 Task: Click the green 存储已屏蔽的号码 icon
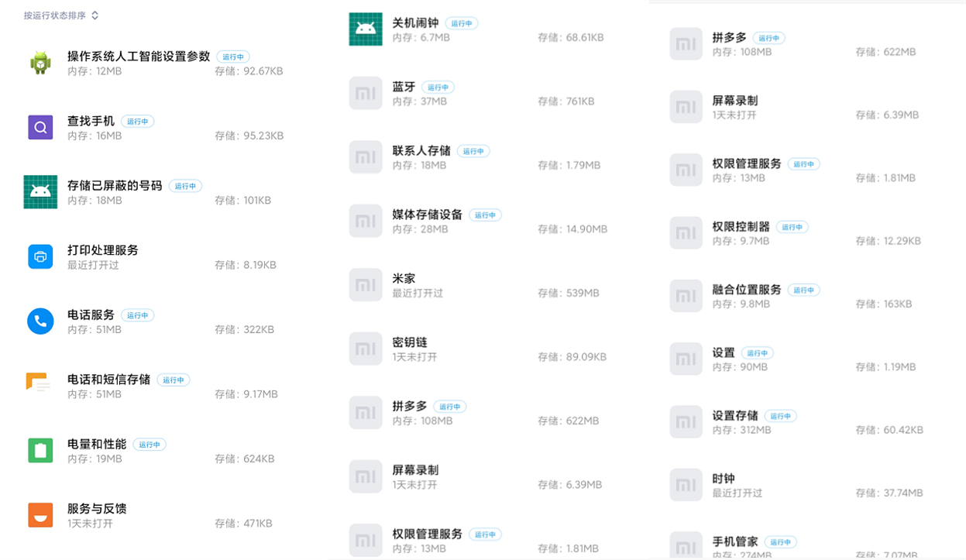point(40,192)
